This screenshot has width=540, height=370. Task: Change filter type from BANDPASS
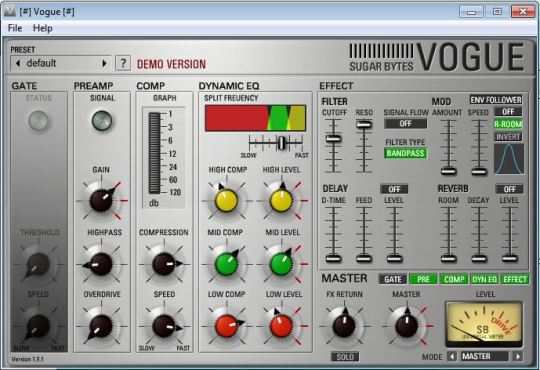click(405, 153)
